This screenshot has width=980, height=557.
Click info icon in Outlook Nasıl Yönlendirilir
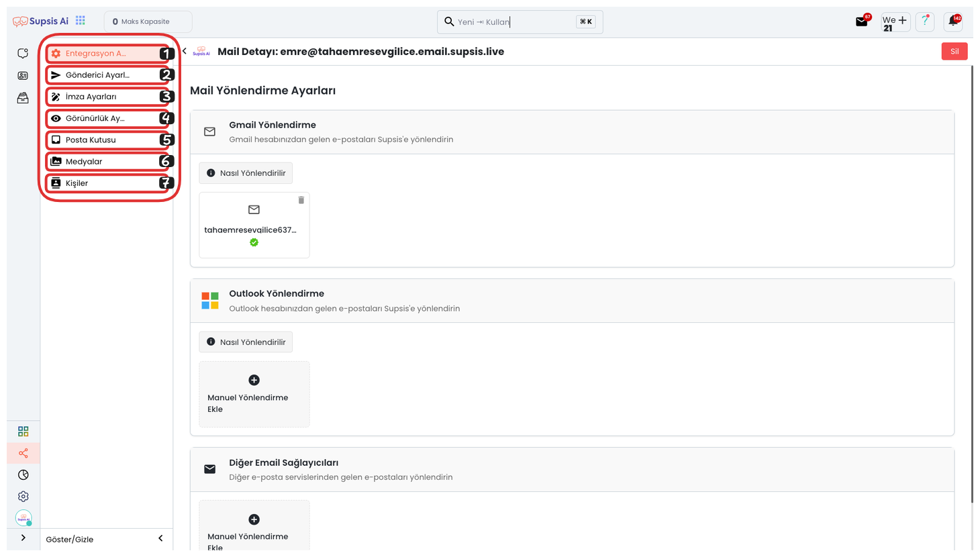click(211, 342)
